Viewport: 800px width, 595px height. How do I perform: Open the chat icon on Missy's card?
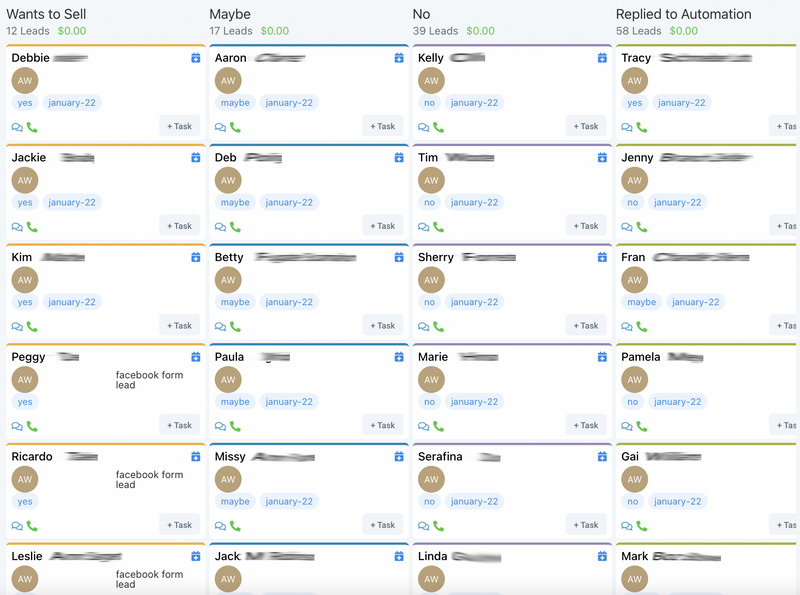tap(220, 526)
